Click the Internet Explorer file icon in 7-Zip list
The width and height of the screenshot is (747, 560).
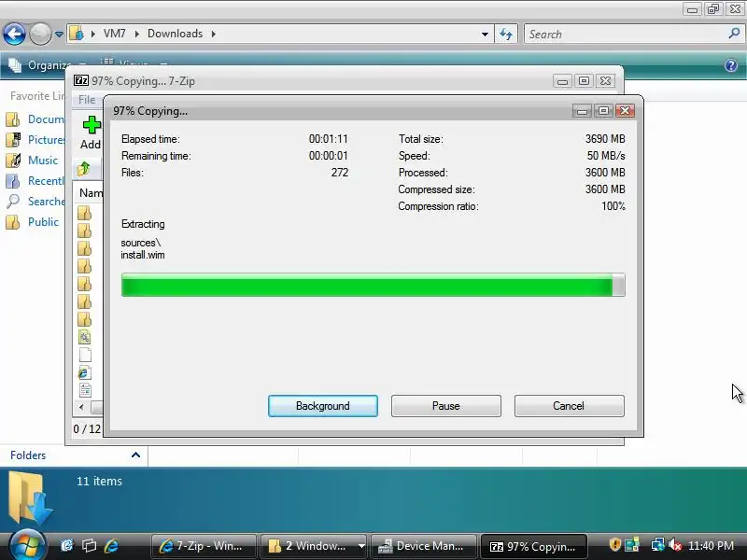click(84, 372)
